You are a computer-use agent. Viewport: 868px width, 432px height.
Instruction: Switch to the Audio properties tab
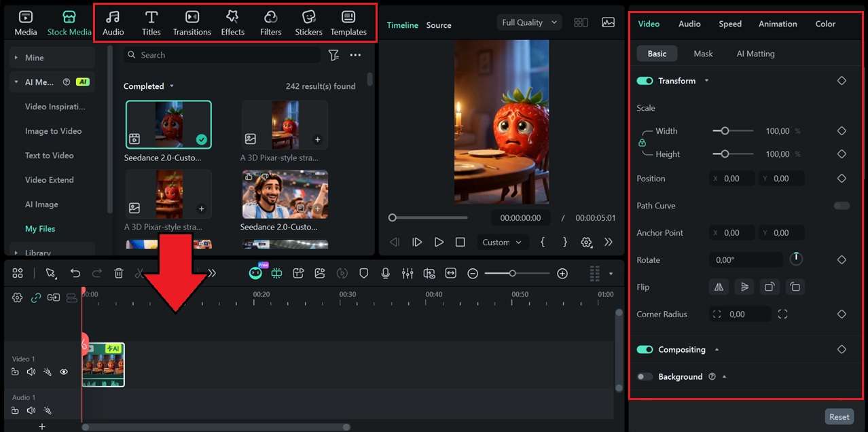689,24
